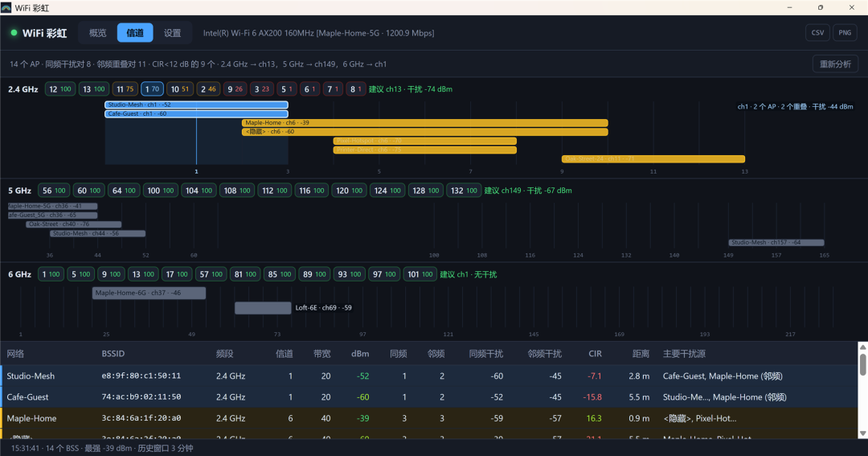Switch to the 设置 settings tab

point(172,33)
